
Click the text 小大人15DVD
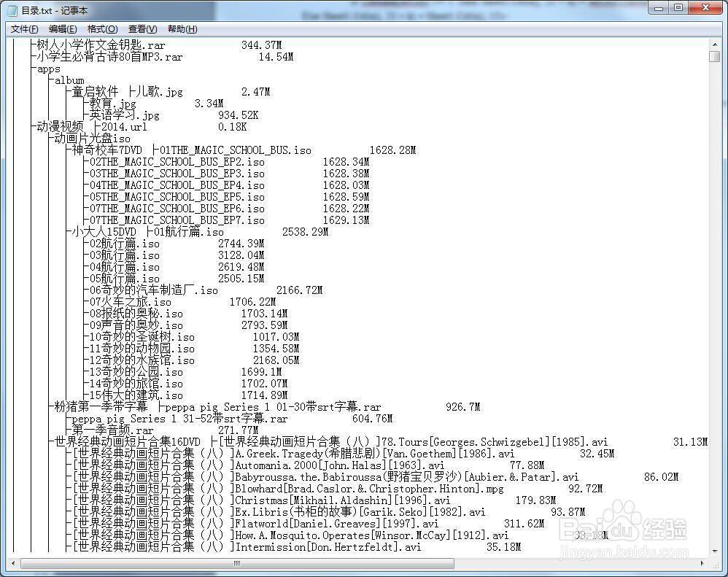point(104,232)
